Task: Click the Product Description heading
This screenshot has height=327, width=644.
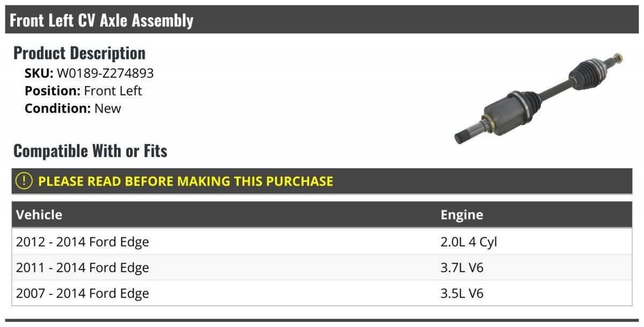Action: point(79,53)
